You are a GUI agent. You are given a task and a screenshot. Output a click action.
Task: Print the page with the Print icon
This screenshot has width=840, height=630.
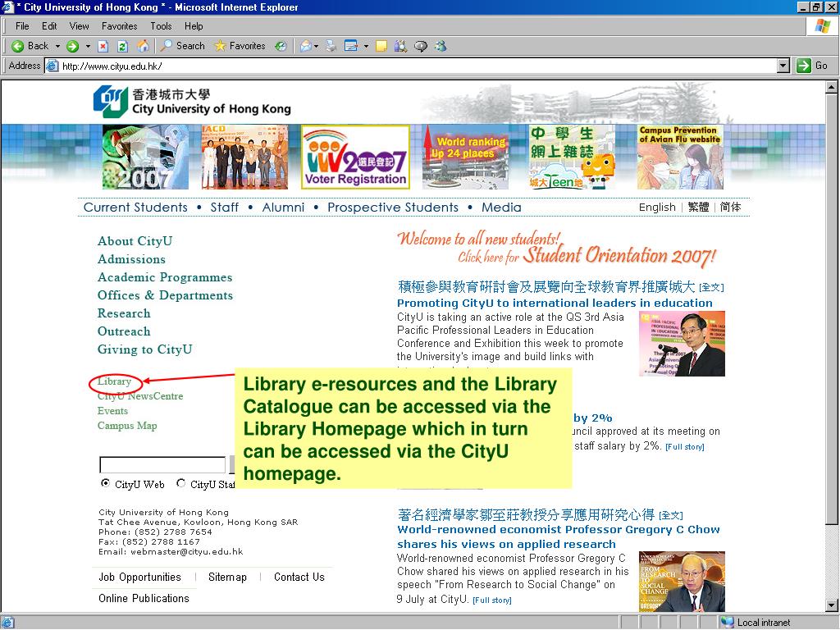point(331,47)
